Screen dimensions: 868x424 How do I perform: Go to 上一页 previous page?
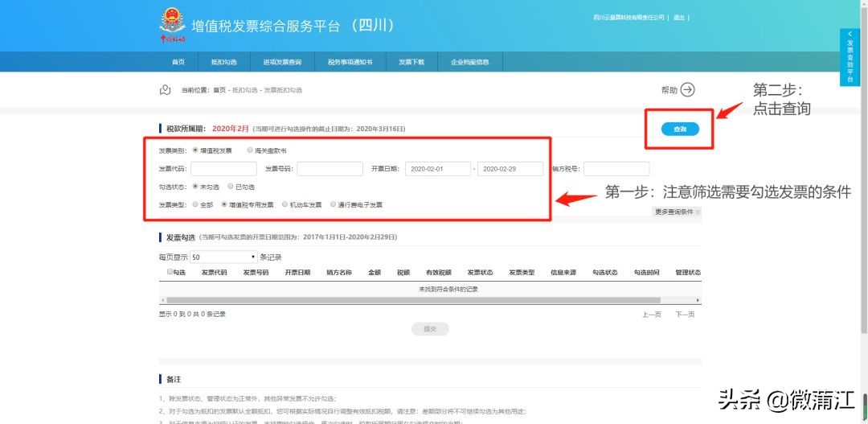click(x=652, y=315)
